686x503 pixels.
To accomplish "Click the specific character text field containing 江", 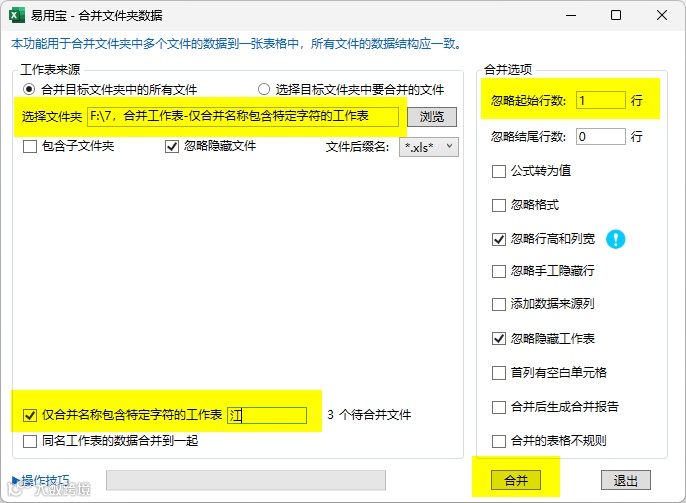I will tap(267, 415).
